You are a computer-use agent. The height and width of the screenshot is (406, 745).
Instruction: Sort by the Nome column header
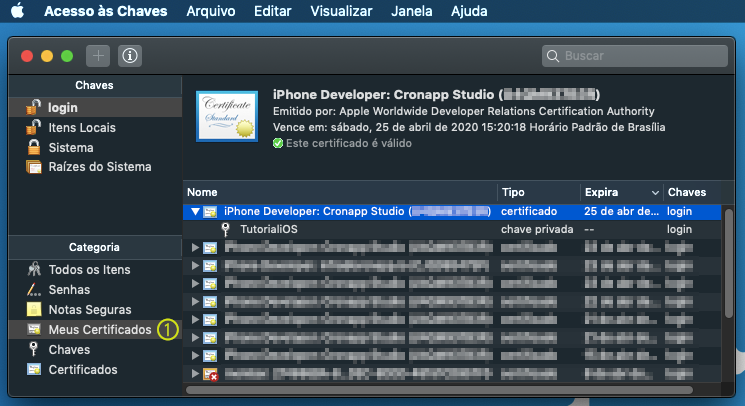click(340, 192)
